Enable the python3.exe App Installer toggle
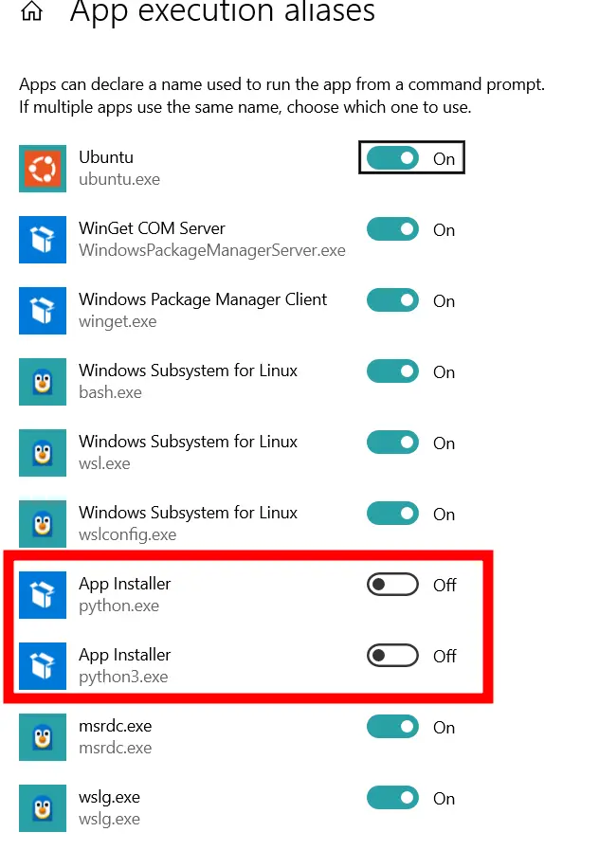 (392, 656)
